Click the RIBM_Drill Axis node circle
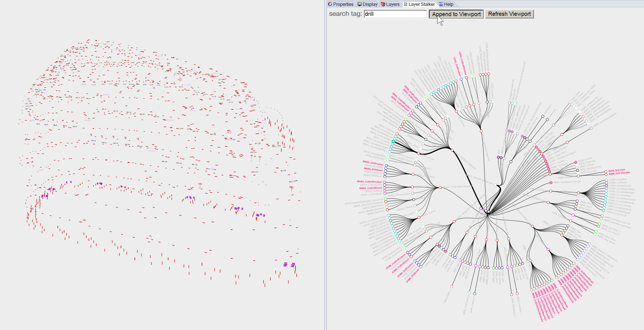Image resolution: width=644 pixels, height=330 pixels. click(606, 172)
